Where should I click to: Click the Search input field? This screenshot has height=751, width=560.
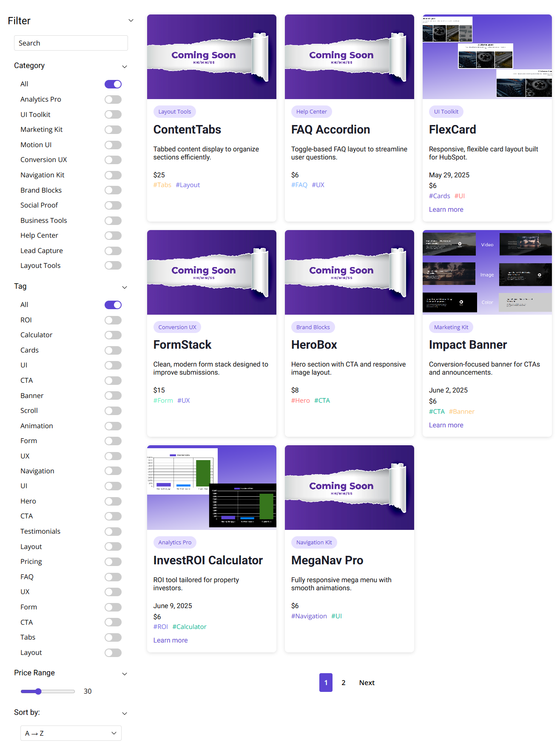tap(71, 43)
